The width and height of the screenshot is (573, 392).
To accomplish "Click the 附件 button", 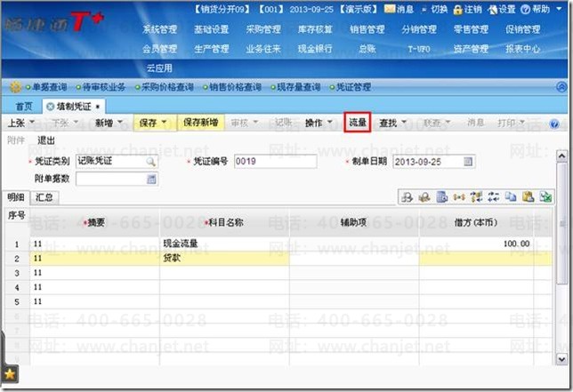I will click(x=16, y=140).
